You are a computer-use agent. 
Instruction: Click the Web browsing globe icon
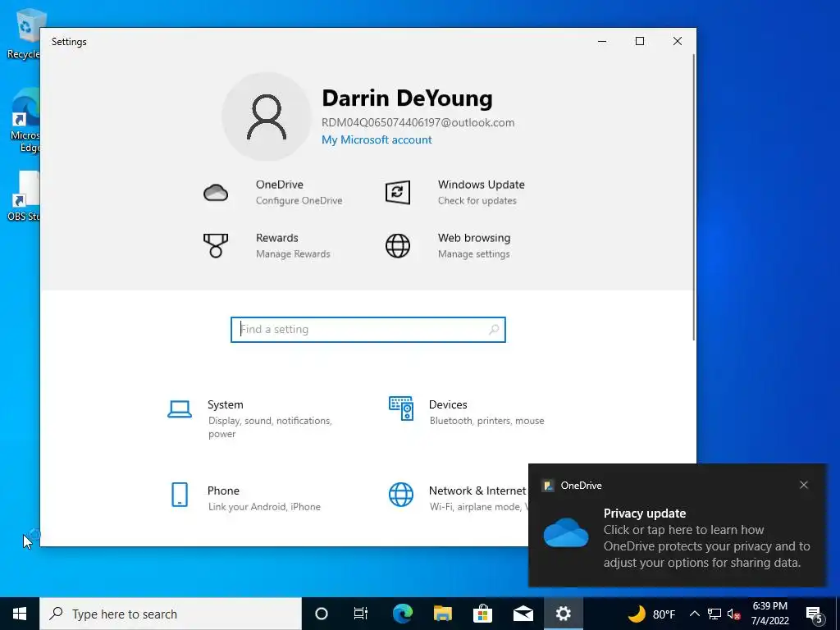[398, 246]
